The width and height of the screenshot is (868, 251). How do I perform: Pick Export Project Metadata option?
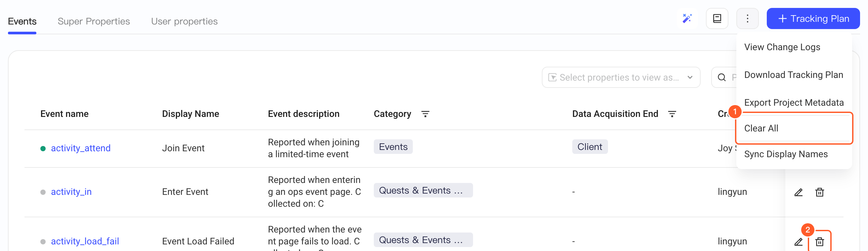pyautogui.click(x=794, y=102)
